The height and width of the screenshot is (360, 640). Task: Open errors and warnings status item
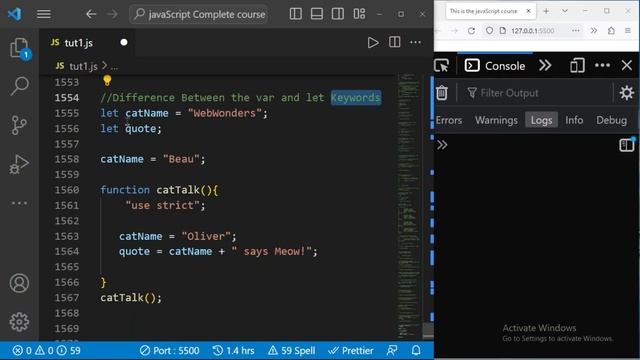[46, 351]
